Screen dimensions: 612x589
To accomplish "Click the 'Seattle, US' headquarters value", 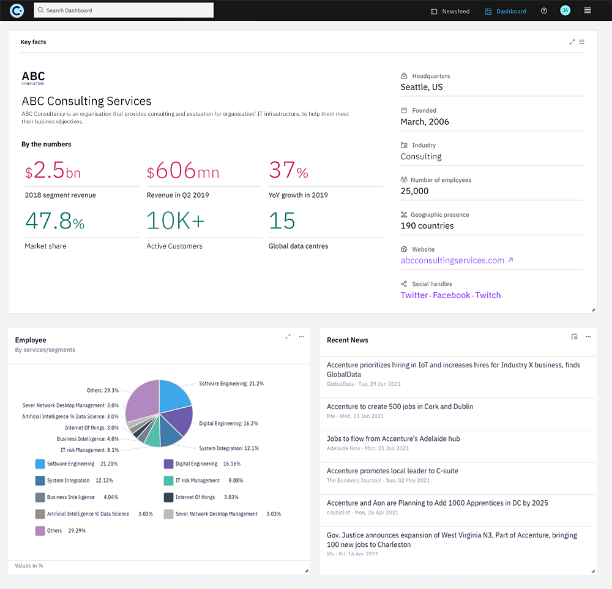I will point(422,87).
